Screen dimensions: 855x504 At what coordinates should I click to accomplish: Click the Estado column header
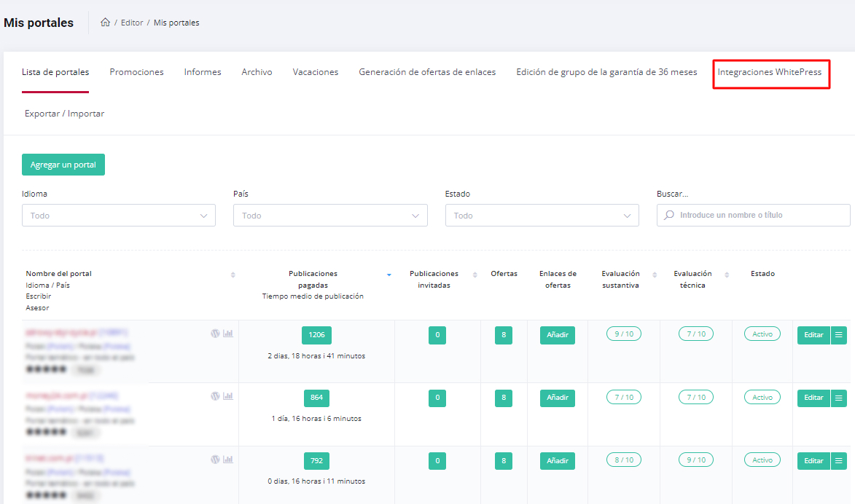[762, 274]
